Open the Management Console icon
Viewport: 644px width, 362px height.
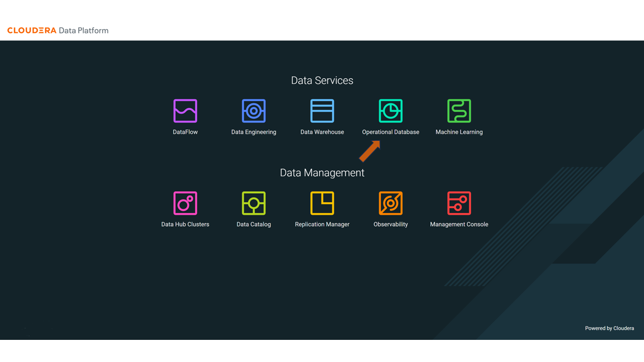click(x=459, y=203)
